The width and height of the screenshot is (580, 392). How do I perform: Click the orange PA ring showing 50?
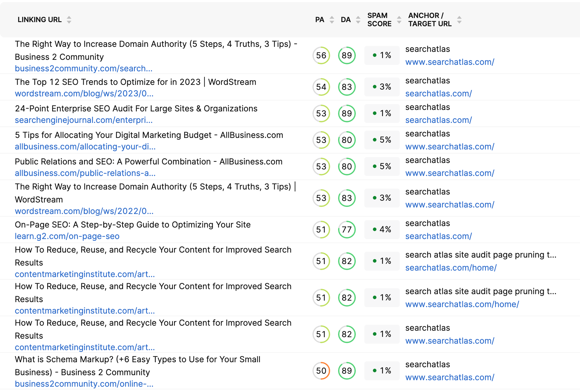(321, 371)
